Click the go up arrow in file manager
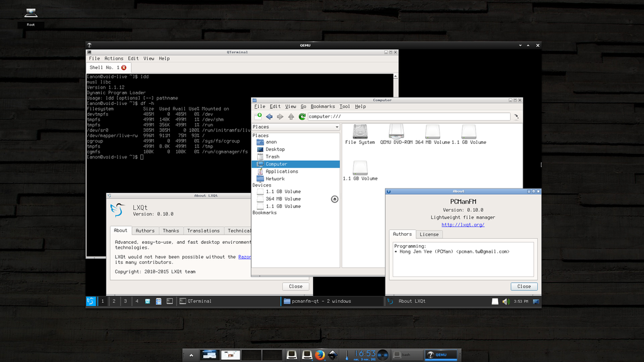This screenshot has height=362, width=644. (291, 116)
